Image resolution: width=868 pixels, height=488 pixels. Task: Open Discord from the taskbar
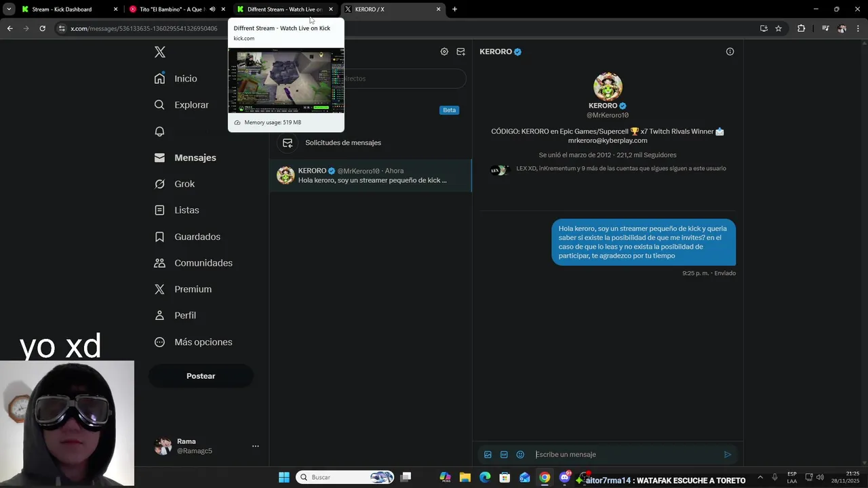(x=564, y=477)
